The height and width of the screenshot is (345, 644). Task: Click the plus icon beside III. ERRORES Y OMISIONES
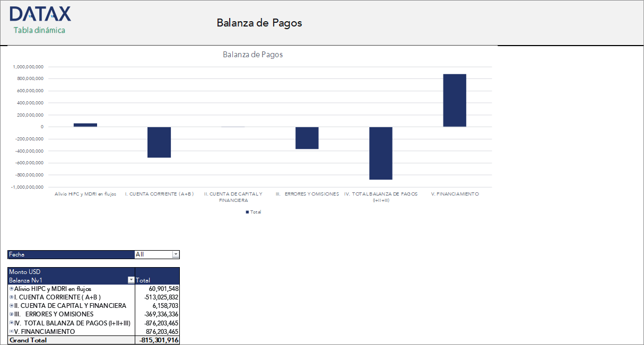pyautogui.click(x=11, y=314)
